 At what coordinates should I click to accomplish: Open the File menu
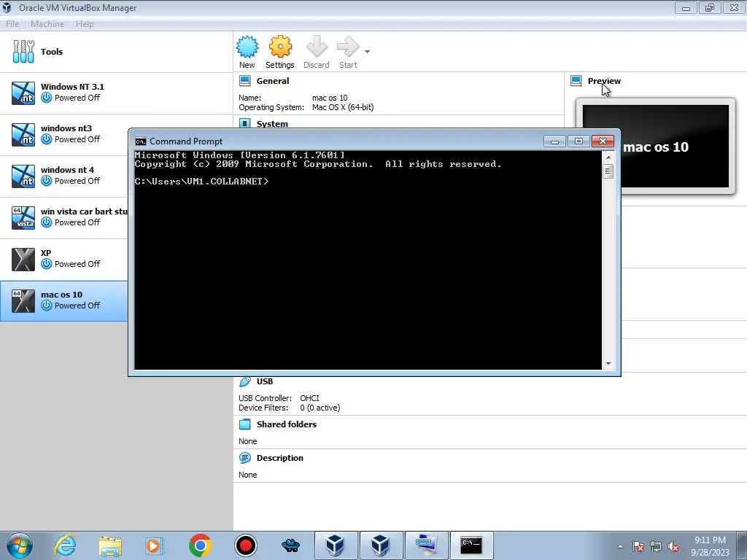[12, 24]
